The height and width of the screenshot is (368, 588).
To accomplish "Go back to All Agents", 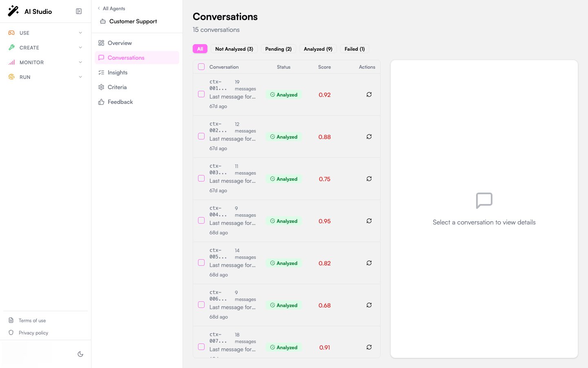I will click(x=111, y=8).
